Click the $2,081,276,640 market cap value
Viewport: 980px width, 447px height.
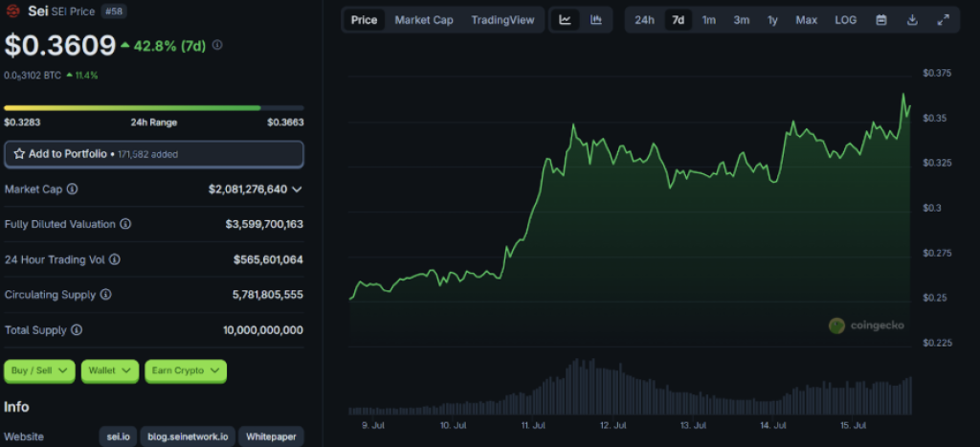248,189
